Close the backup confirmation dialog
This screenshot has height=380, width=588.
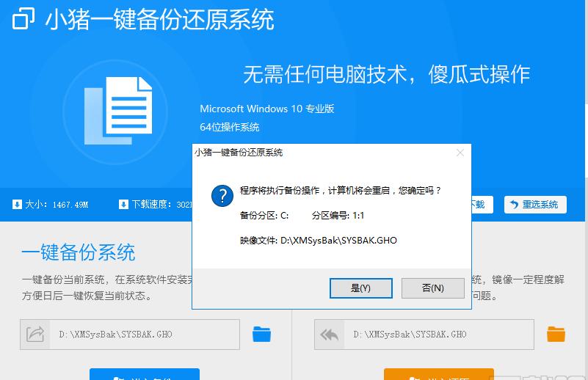pos(460,153)
